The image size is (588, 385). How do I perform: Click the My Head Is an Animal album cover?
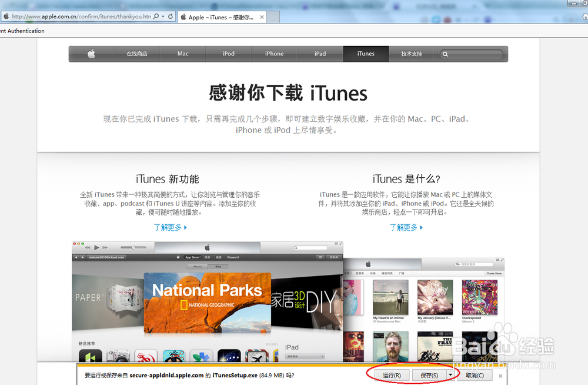(x=390, y=297)
